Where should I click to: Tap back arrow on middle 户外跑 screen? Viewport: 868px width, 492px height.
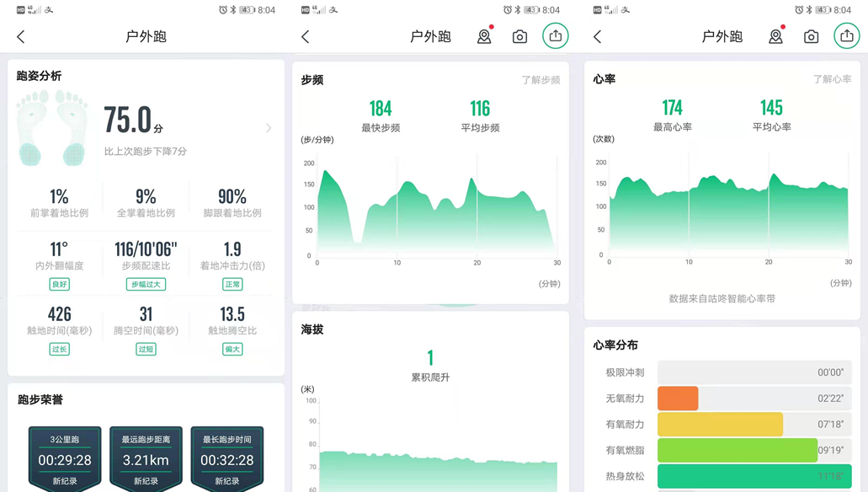[305, 36]
